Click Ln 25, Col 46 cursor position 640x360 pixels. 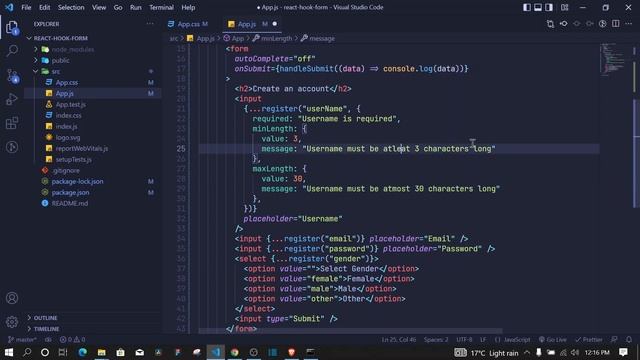click(399, 340)
